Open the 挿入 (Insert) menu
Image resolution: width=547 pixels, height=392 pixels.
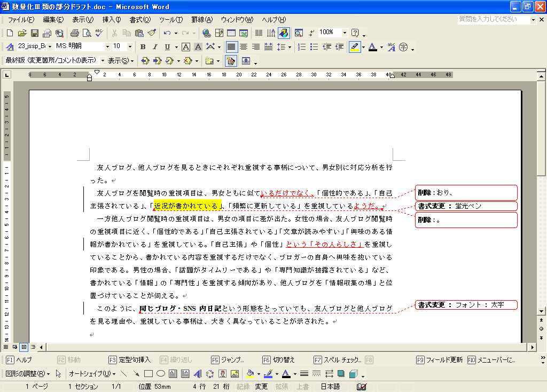click(x=111, y=20)
